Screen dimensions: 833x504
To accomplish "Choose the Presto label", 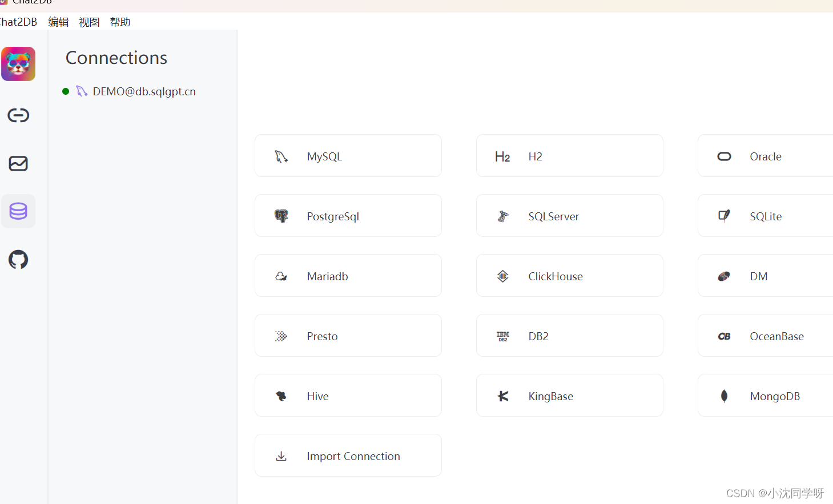I will pyautogui.click(x=322, y=336).
